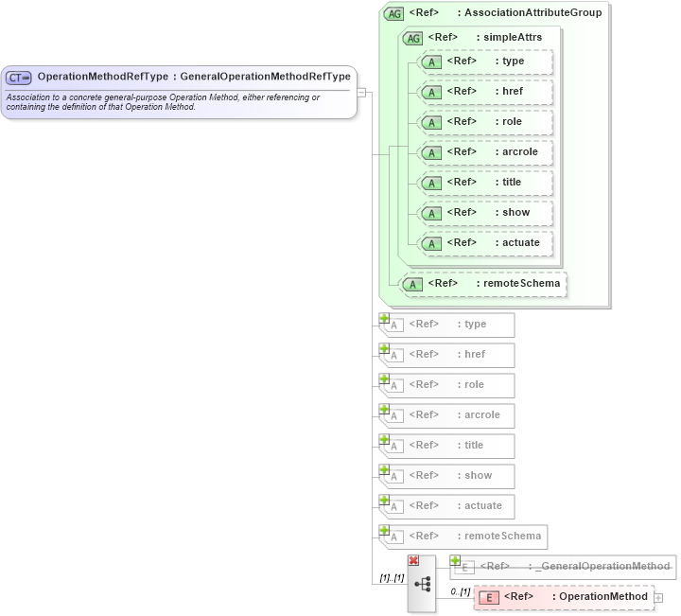Screen dimensions: 681x616
Task: Collapse the OperationMethodRefType node
Action: (361, 92)
